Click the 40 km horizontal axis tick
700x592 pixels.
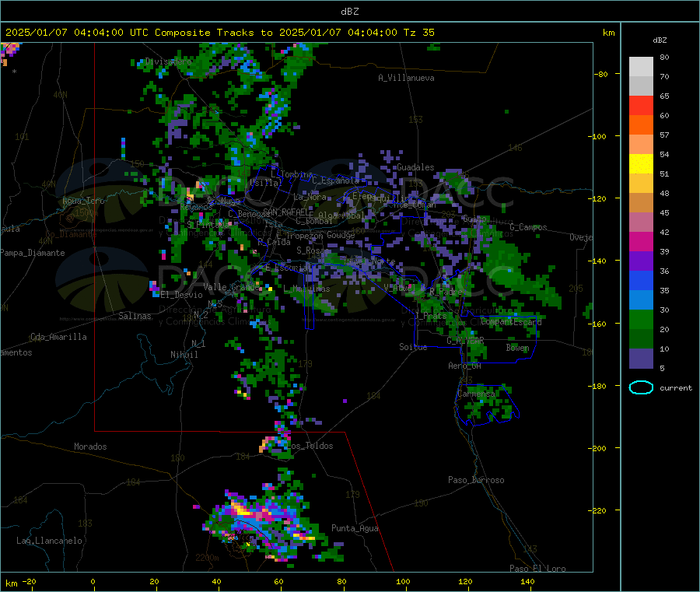(216, 581)
